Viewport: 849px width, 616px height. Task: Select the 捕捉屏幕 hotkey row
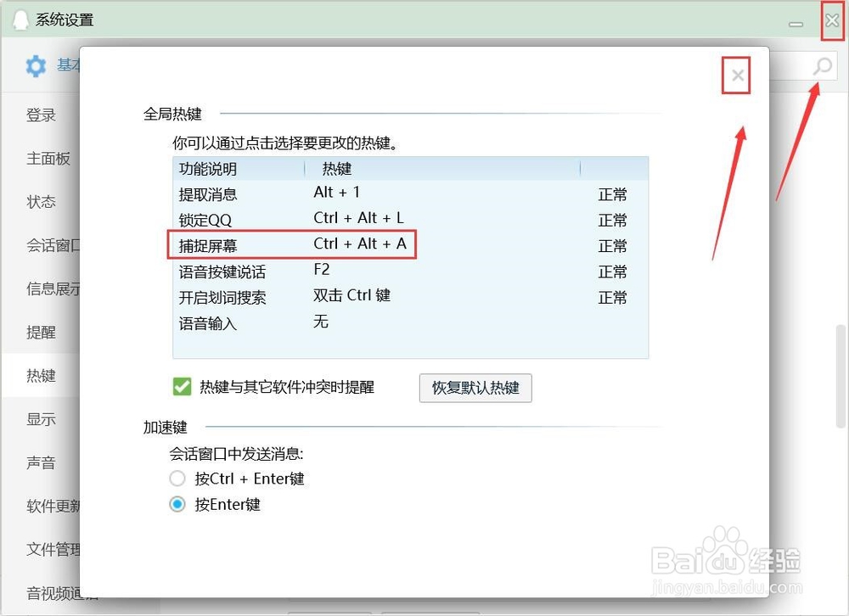[x=255, y=245]
